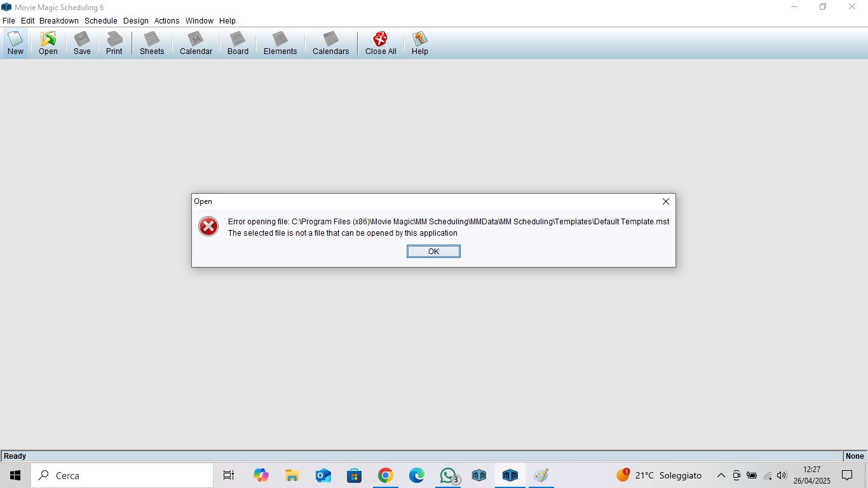Click 'The selected file is not a file' message

pos(342,233)
